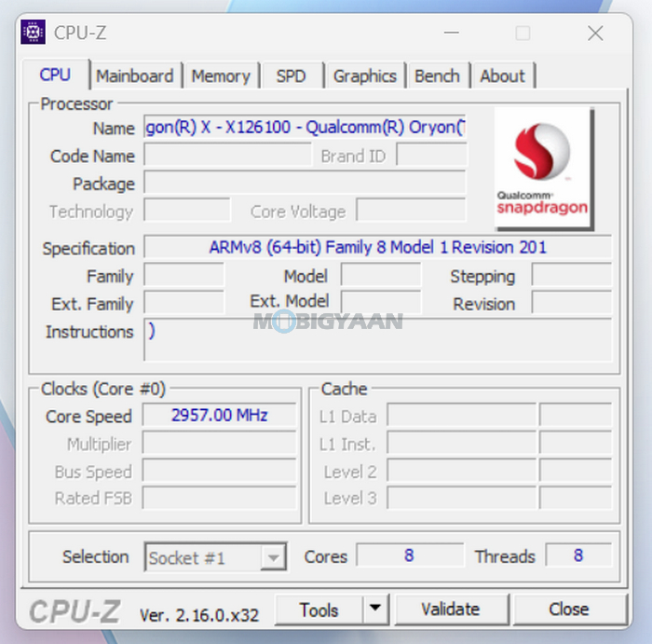Click the Validate button
This screenshot has height=644, width=652.
click(451, 610)
